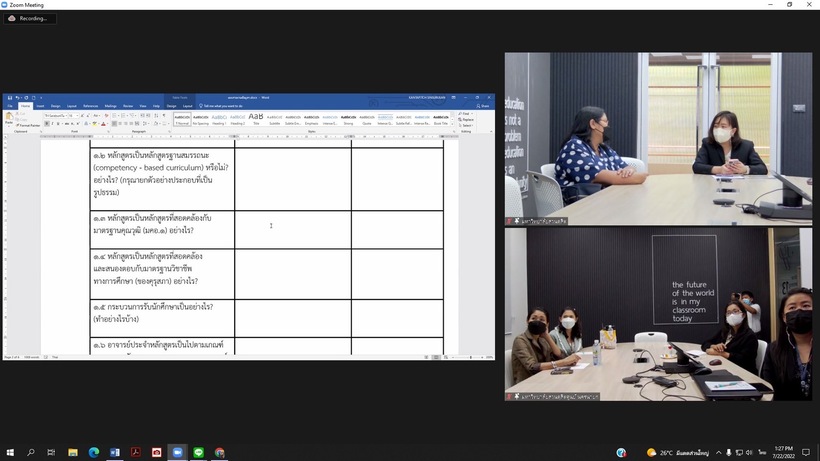Expand the Styles gallery More arrow
820x461 pixels.
452,124
